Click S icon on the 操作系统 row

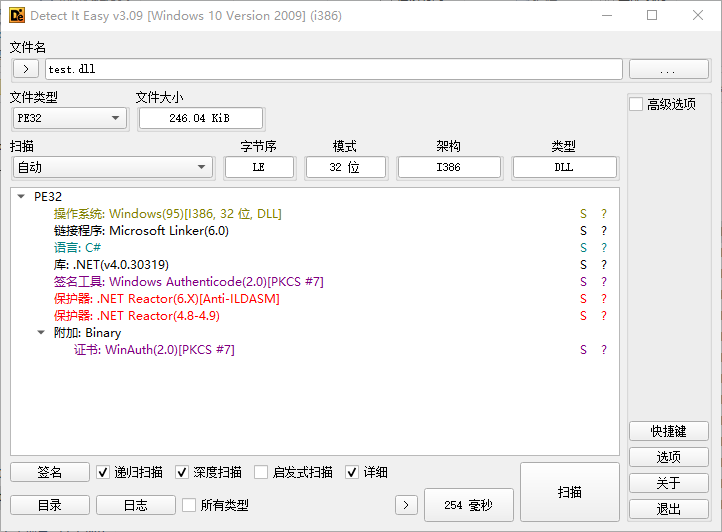coord(583,214)
